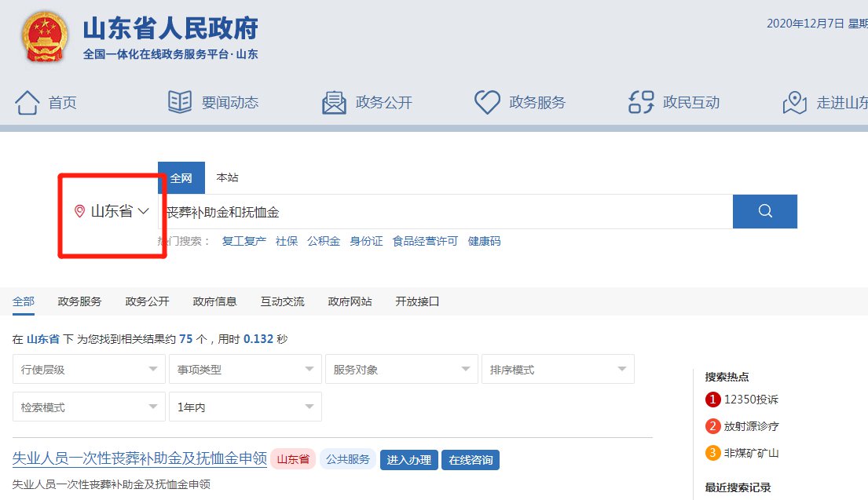This screenshot has height=500, width=868.
Task: Click the 进入办理 button
Action: pos(409,460)
